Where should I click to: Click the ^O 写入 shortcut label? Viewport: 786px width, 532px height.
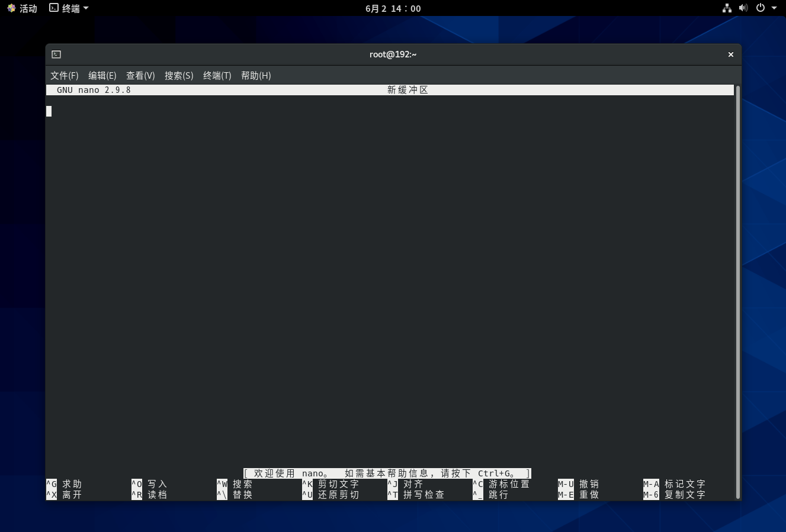pos(149,484)
